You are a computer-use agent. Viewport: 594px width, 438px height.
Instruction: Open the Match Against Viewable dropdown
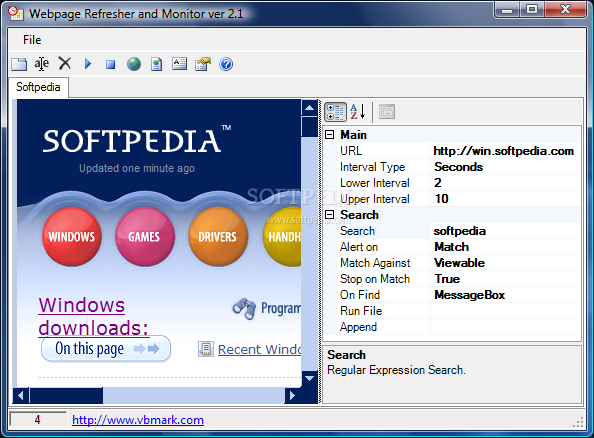click(x=505, y=263)
